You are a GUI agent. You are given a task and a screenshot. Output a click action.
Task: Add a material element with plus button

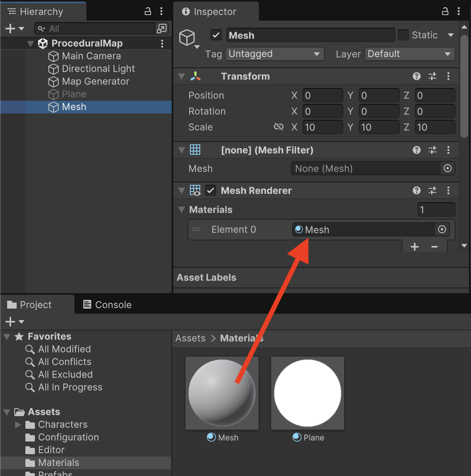pyautogui.click(x=415, y=247)
